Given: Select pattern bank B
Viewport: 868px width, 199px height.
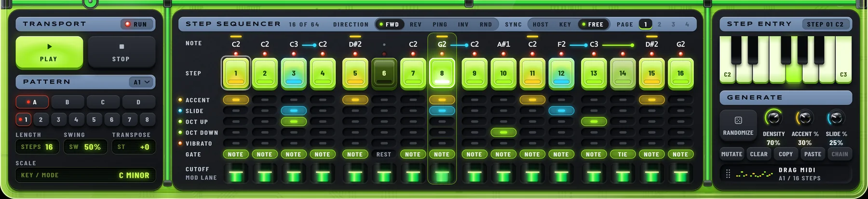Looking at the screenshot, I should pos(68,102).
